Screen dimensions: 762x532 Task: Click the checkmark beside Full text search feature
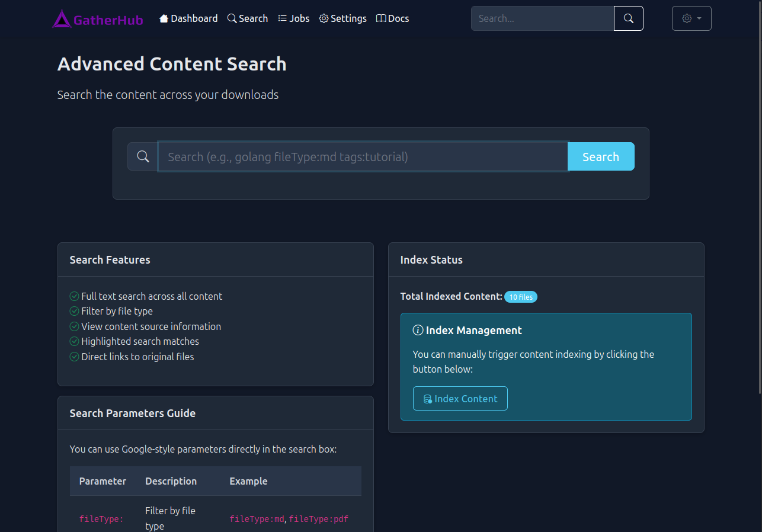[74, 296]
